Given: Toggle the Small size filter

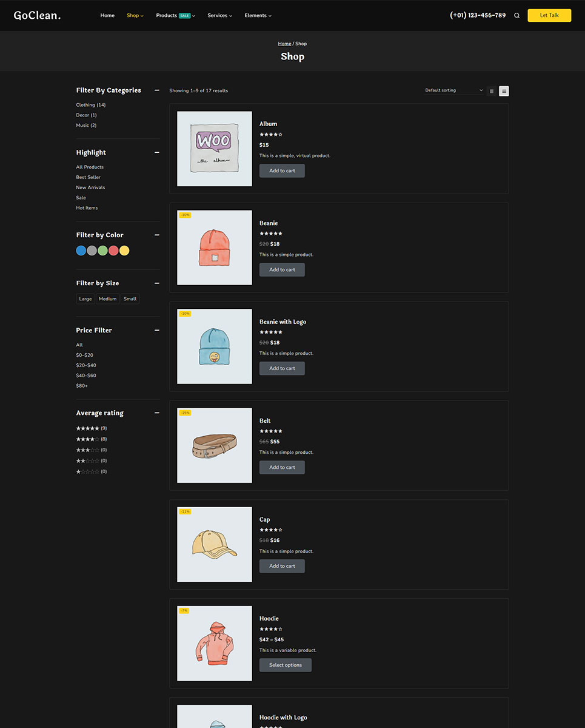Looking at the screenshot, I should click(130, 298).
